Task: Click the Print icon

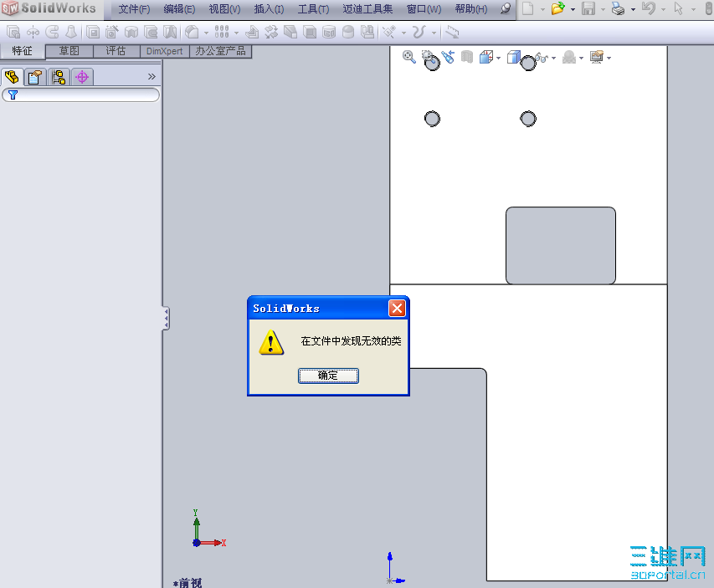Action: click(618, 8)
